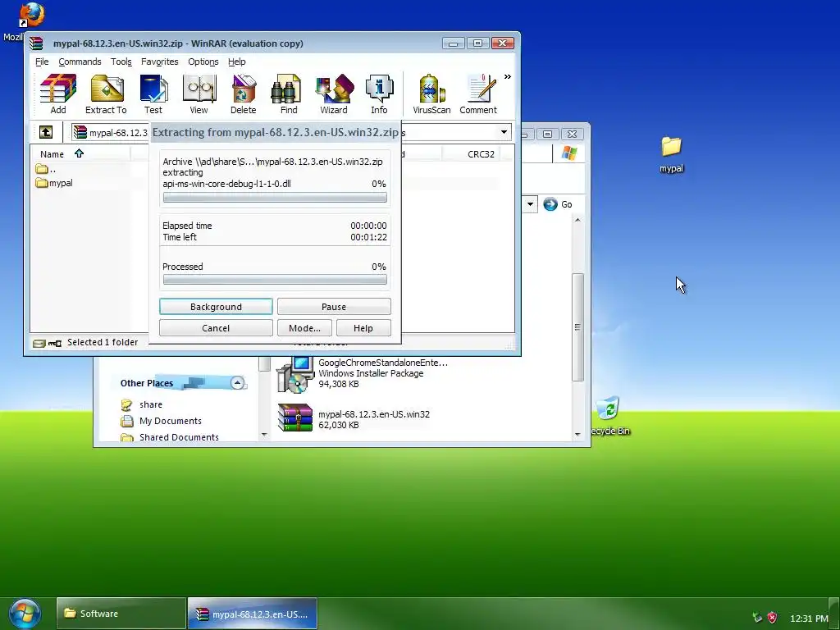Click the Processed total progress bar
The height and width of the screenshot is (630, 840).
pos(275,280)
